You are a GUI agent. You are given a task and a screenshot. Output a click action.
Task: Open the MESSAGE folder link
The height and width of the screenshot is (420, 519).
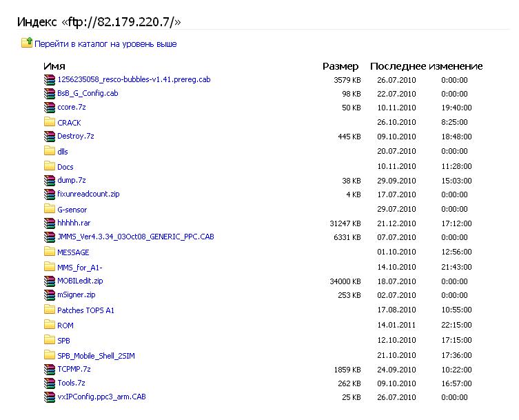pyautogui.click(x=73, y=252)
